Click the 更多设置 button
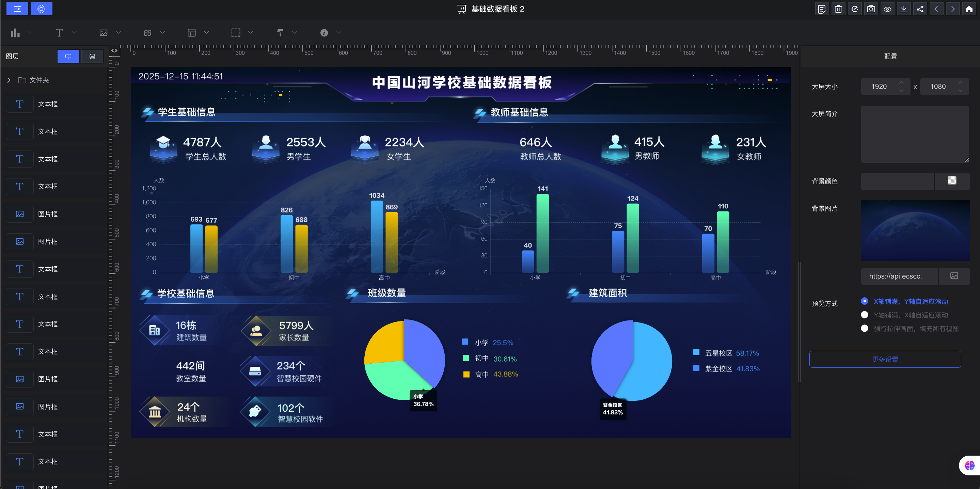Screen dimensions: 980x489 click(885, 359)
